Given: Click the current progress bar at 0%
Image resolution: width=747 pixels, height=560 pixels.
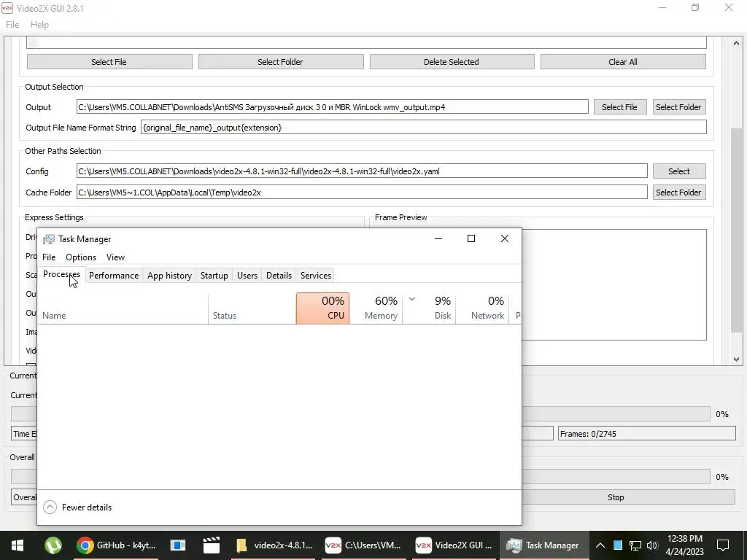Looking at the screenshot, I should click(x=616, y=414).
